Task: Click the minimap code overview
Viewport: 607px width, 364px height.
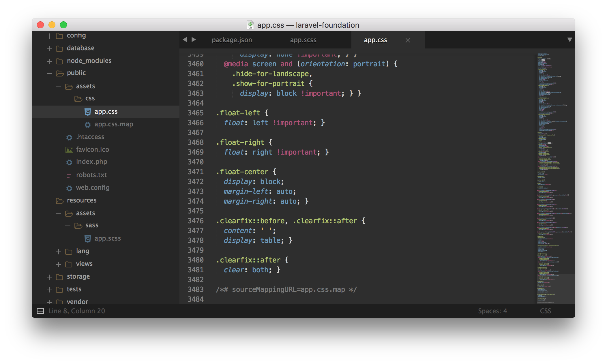Action: (554, 173)
